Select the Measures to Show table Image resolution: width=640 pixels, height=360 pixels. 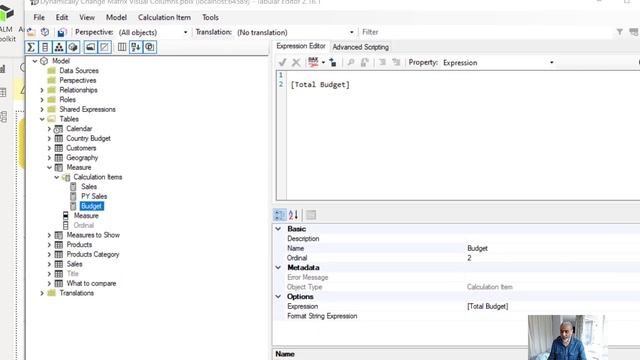(x=93, y=235)
